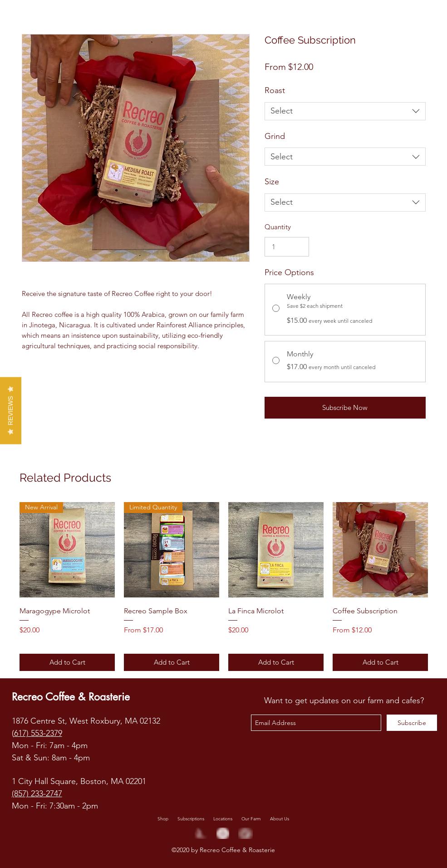This screenshot has height=868, width=447.
Task: Open La Finca Microlot product image
Action: pyautogui.click(x=276, y=550)
